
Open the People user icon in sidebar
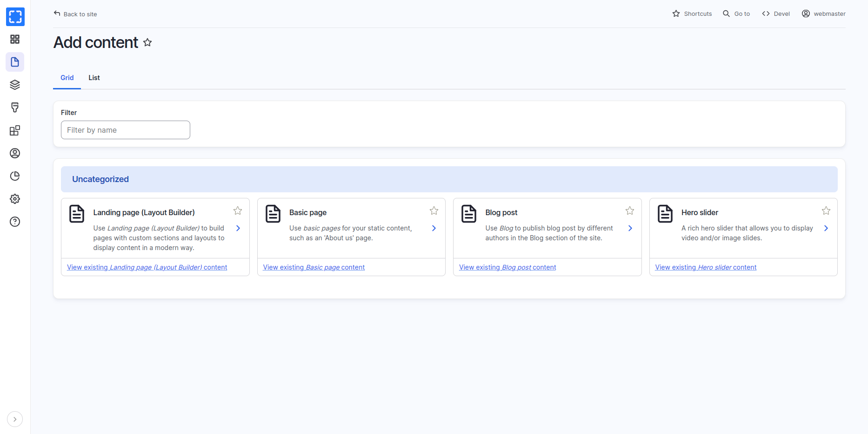15,153
